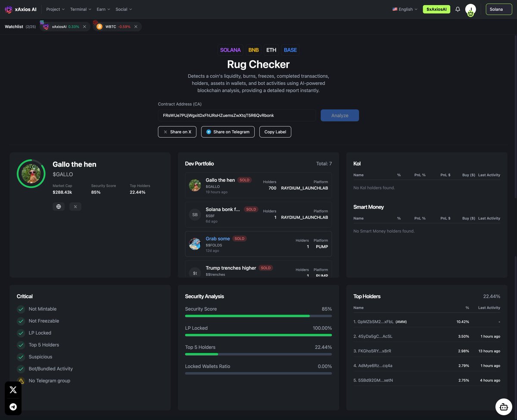
Task: Open top holder 5SBd92GM...xetN row
Action: (427, 380)
